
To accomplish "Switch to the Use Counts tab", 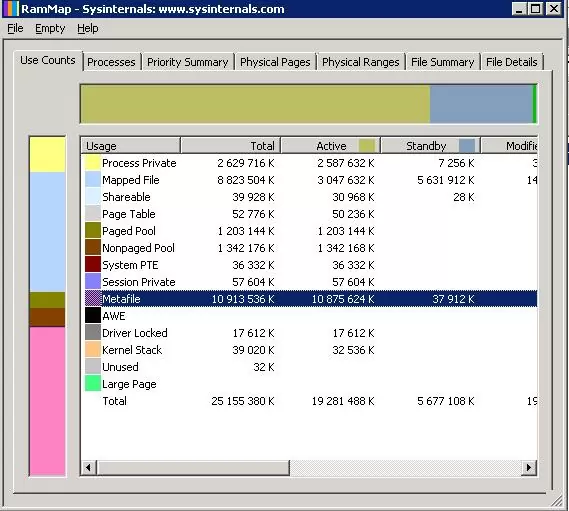I will tap(48, 60).
